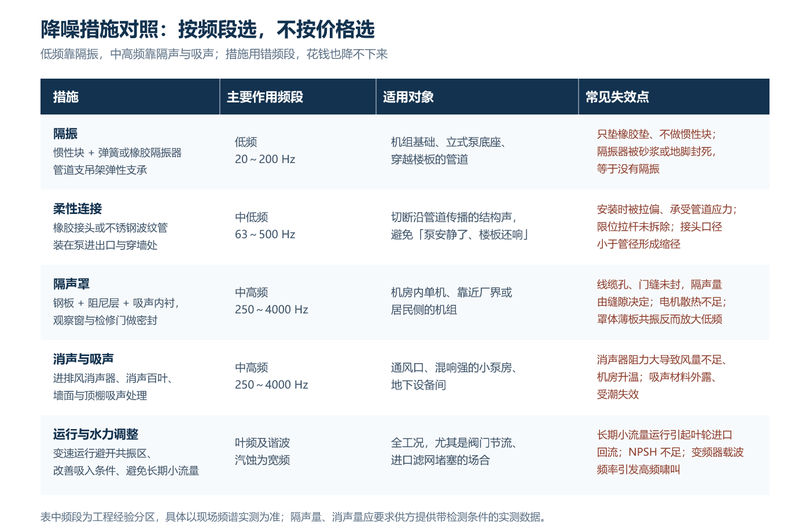Click the text 避免「泵安静了、楼板还响」

tap(461, 234)
